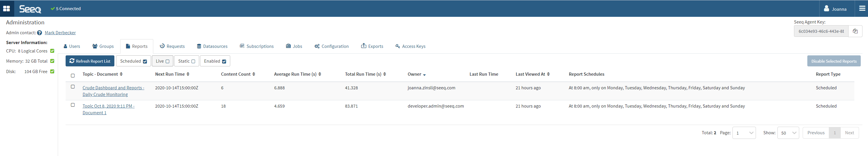The image size is (868, 156).
Task: Open the Page number dropdown
Action: point(744,133)
